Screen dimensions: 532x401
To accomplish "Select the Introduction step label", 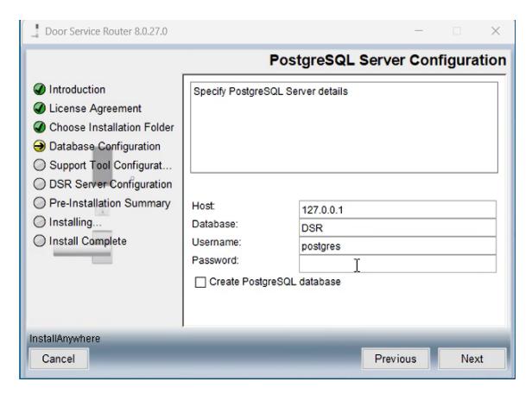I will (77, 90).
